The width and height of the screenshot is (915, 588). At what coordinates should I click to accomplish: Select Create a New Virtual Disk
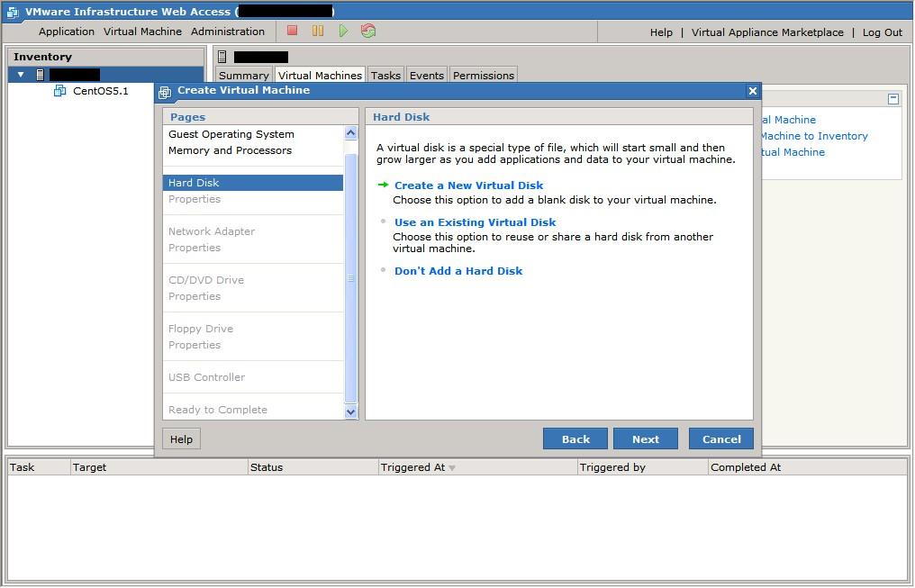tap(468, 185)
